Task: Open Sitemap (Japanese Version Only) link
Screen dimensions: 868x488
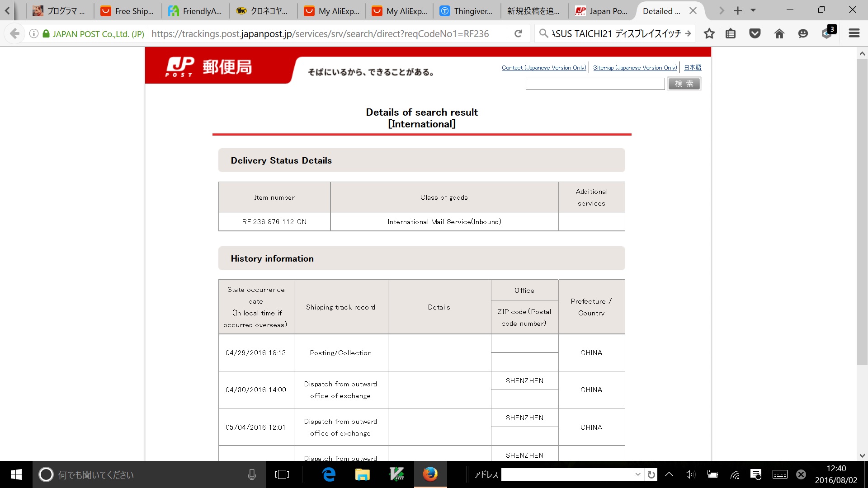Action: pos(635,68)
